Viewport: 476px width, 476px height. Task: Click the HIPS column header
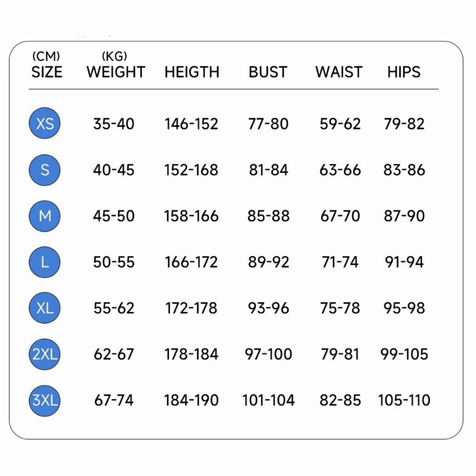click(x=403, y=72)
